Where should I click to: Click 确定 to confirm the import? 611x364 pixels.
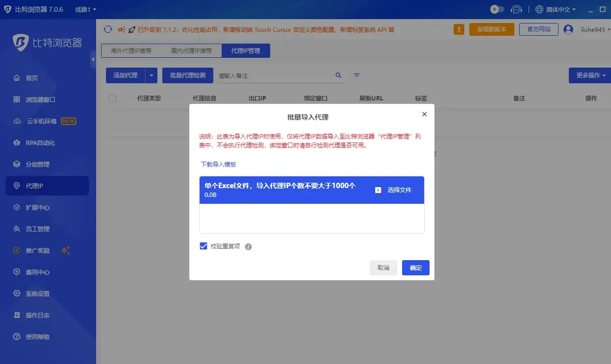click(415, 267)
